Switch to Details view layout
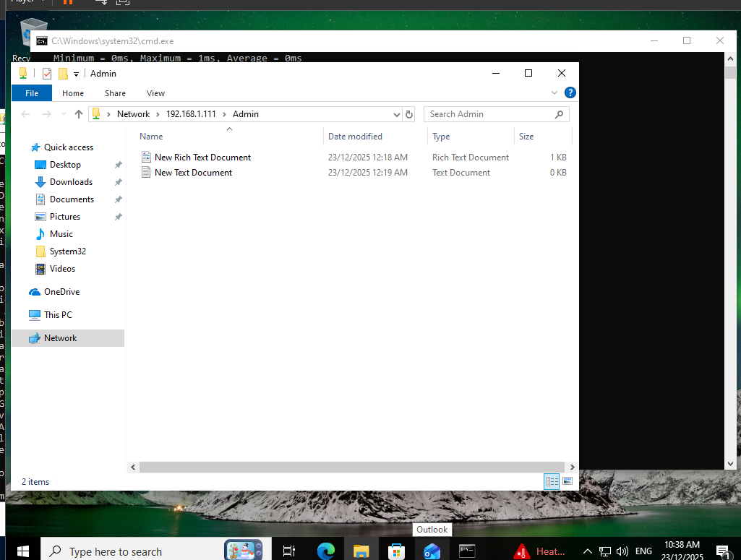This screenshot has height=560, width=741. (552, 482)
